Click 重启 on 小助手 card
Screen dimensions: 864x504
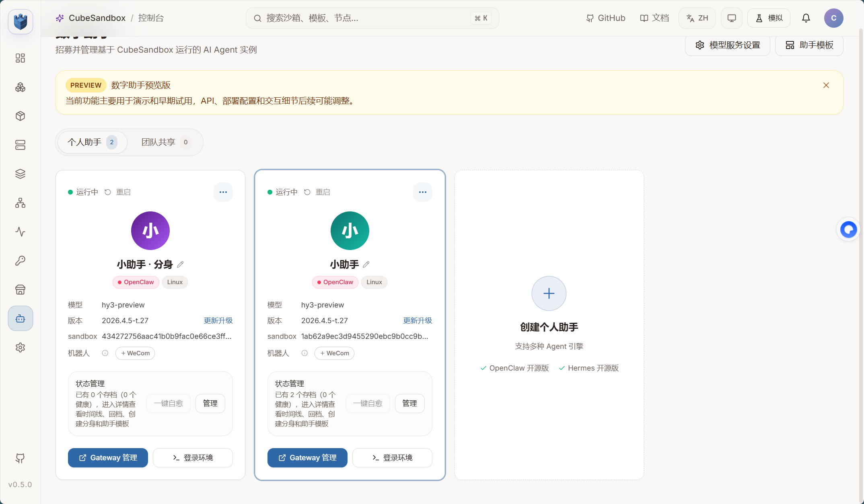coord(317,192)
